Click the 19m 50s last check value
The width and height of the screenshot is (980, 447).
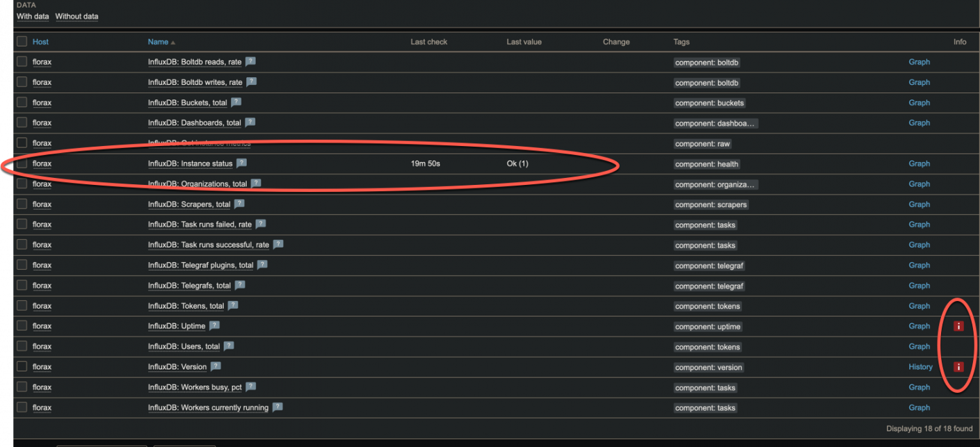426,164
